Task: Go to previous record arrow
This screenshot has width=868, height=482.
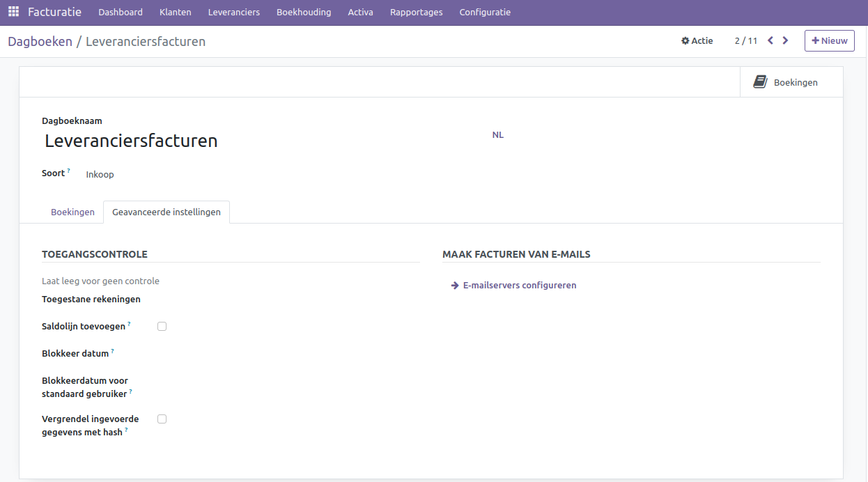Action: pyautogui.click(x=770, y=40)
